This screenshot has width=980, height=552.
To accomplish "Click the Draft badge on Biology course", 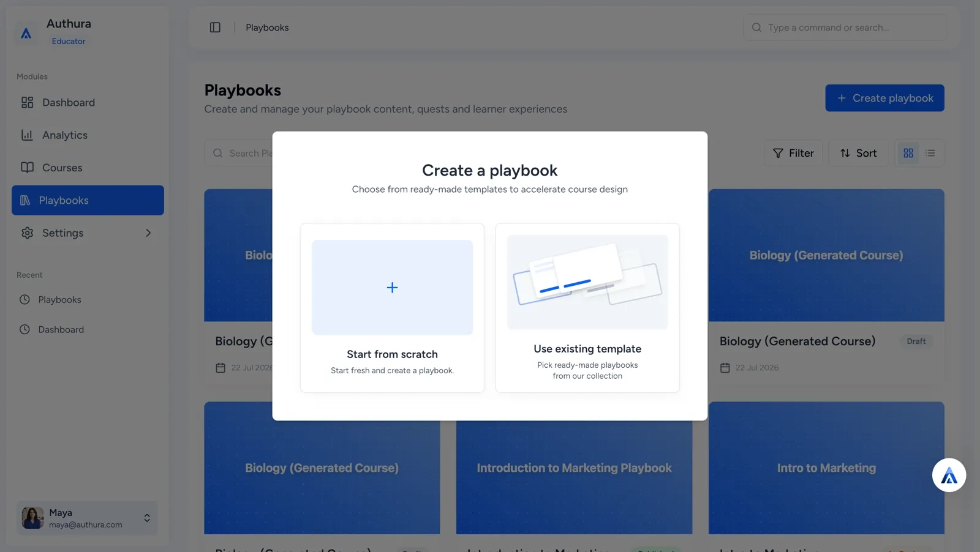I will 916,341.
